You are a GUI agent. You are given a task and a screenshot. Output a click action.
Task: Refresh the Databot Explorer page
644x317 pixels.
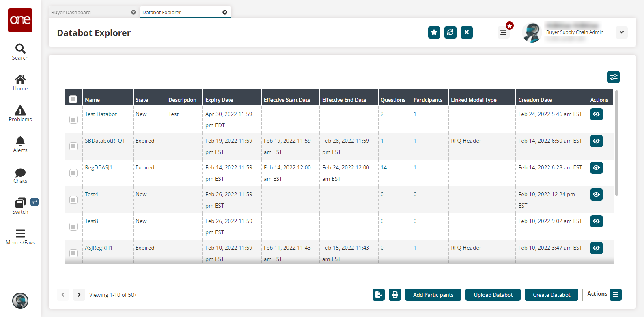click(450, 32)
